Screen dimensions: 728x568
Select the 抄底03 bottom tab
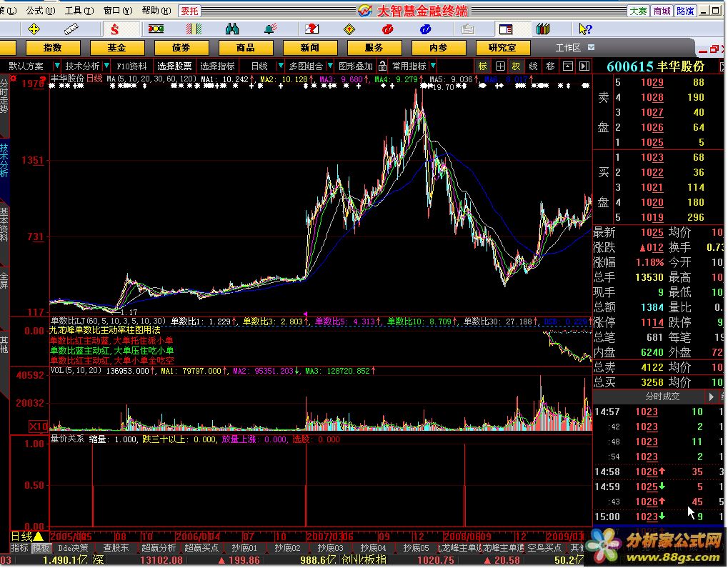330,548
